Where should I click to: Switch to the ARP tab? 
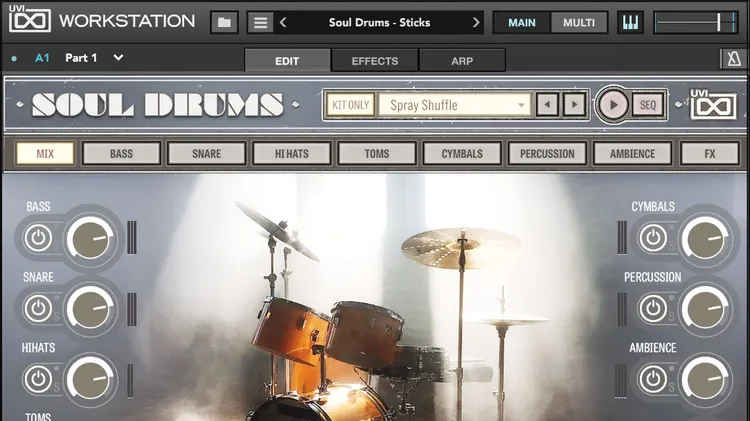(462, 61)
